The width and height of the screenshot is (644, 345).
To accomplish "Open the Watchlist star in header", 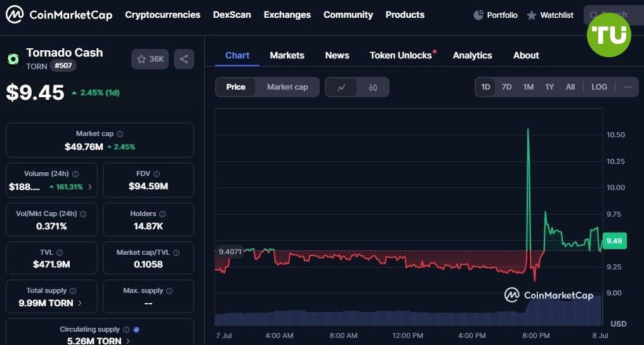I will [532, 16].
